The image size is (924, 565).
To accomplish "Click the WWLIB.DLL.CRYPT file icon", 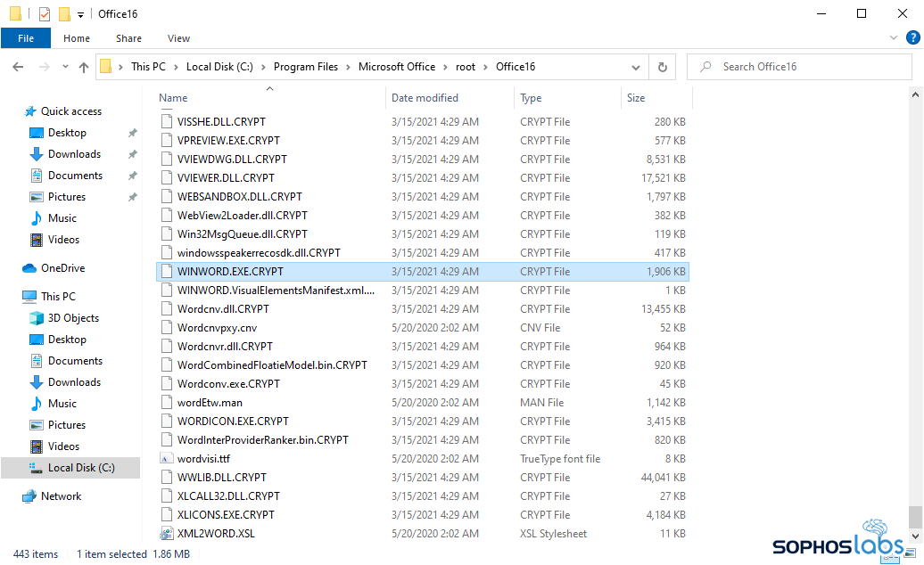I will coord(167,477).
